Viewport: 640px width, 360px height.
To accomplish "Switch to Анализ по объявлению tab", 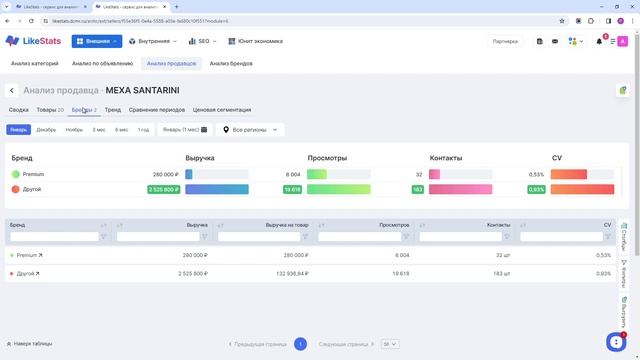I will [102, 64].
